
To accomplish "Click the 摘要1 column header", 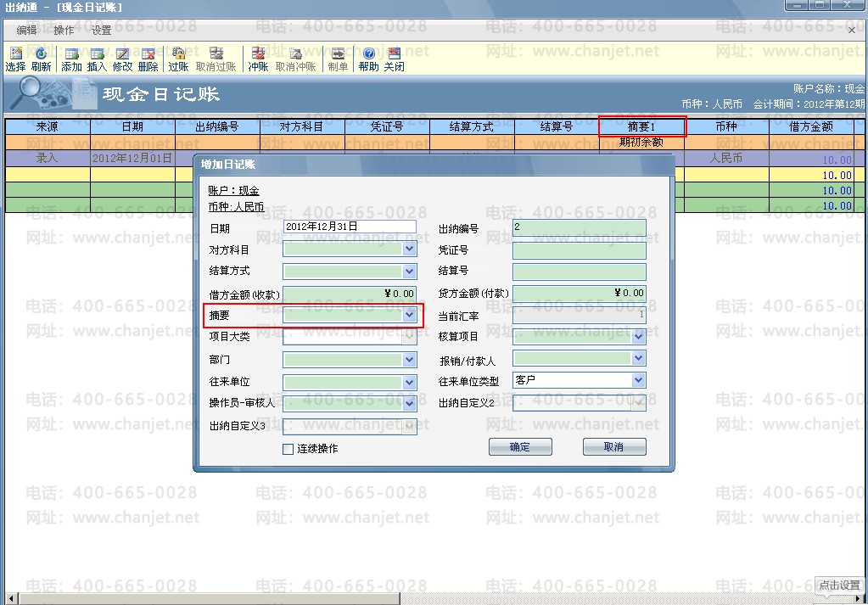I will point(642,126).
